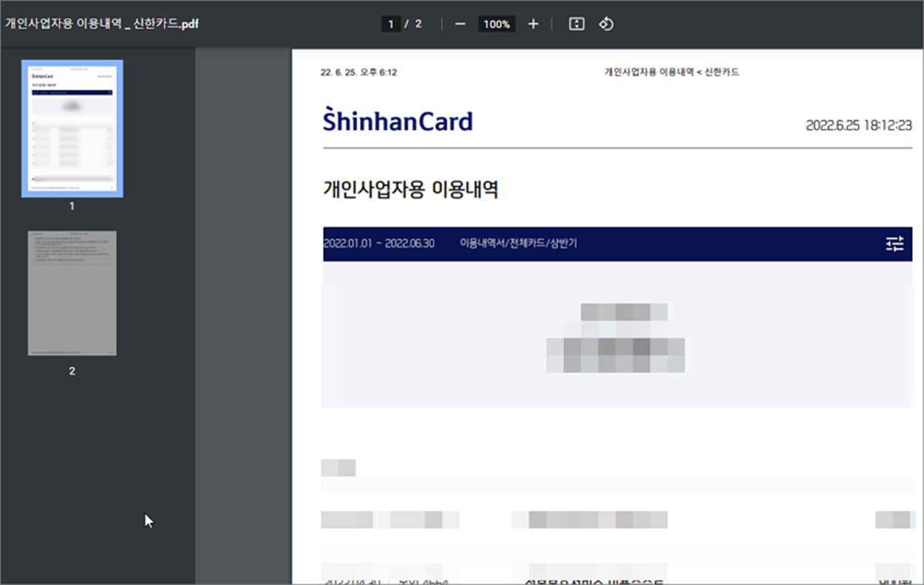Screen dimensions: 924x585
Task: Click the print date '22. 6. 25. 오후 6:12'
Action: tap(359, 72)
